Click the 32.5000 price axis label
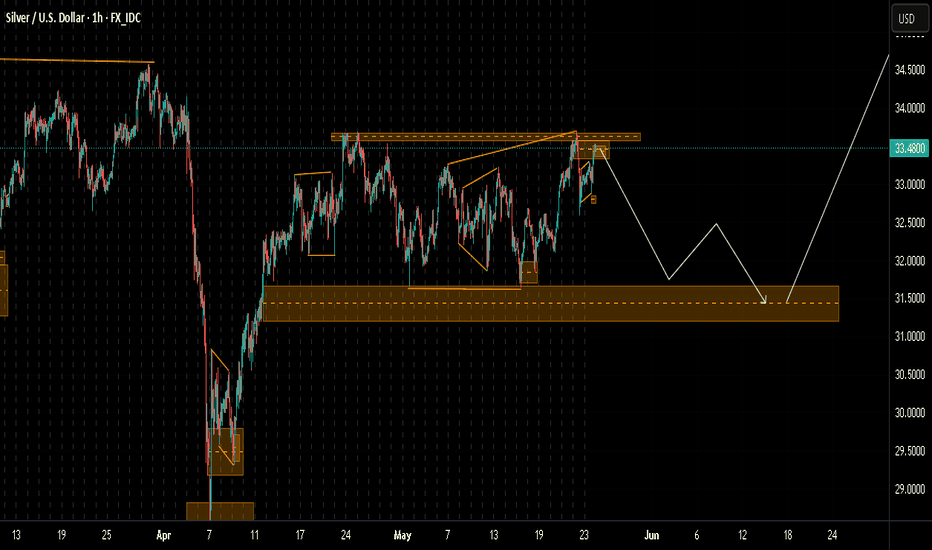This screenshot has width=932, height=550. pyautogui.click(x=909, y=222)
